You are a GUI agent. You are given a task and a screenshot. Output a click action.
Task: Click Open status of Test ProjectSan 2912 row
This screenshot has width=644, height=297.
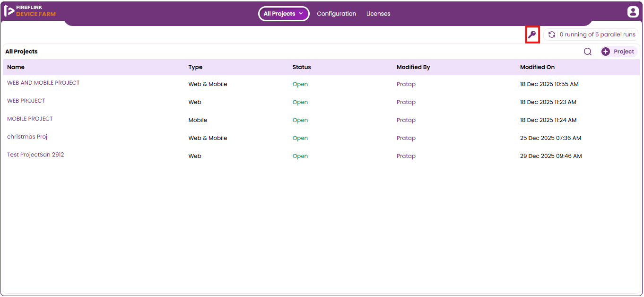pos(300,156)
